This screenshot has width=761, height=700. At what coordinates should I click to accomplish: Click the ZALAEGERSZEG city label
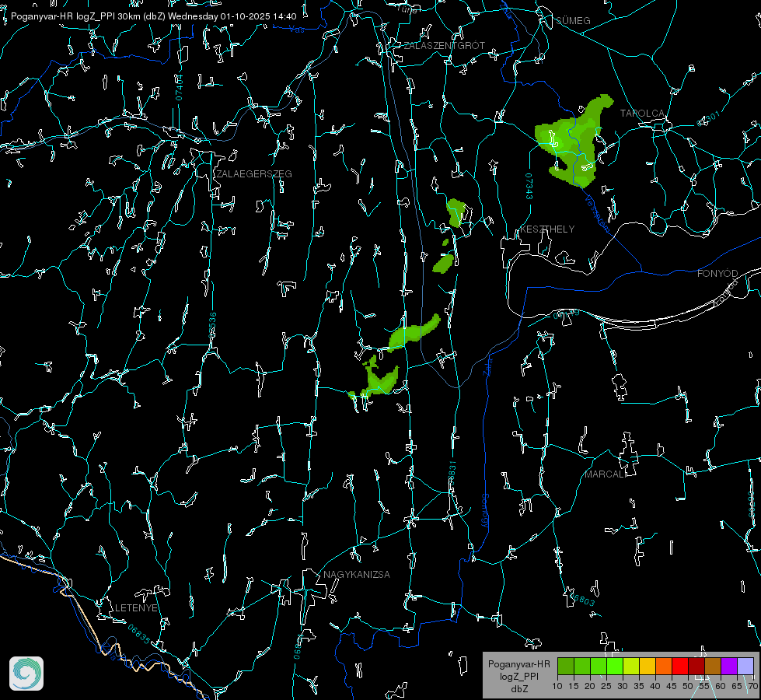pos(254,174)
